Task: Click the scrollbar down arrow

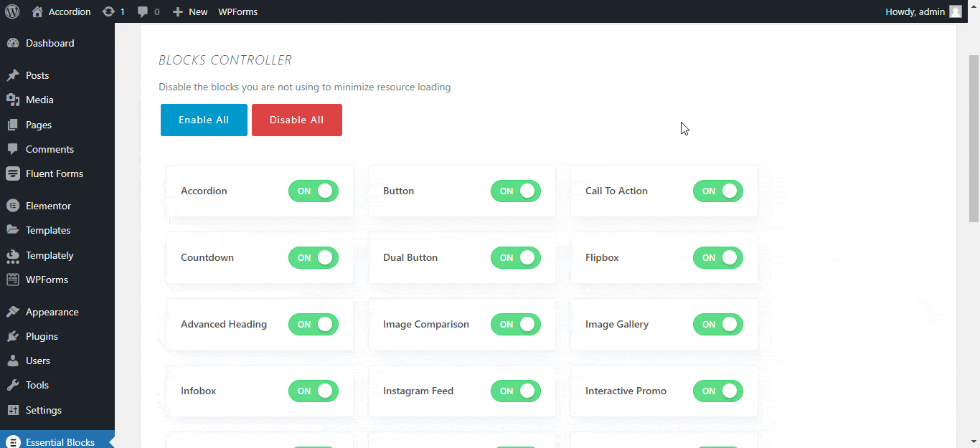Action: coord(974,442)
